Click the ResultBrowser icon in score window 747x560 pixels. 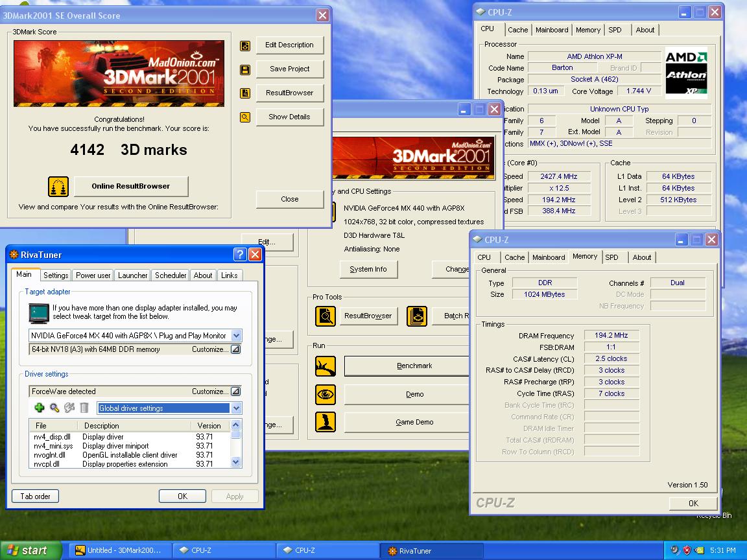point(245,93)
